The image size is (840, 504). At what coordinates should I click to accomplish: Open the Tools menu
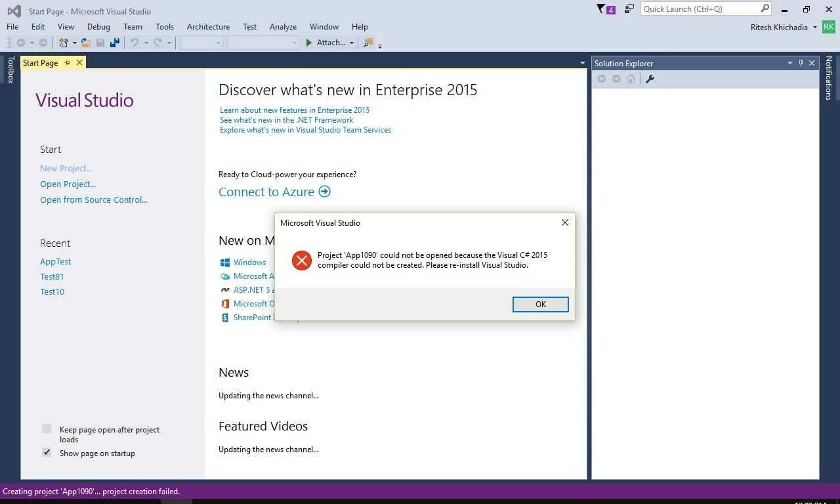165,27
